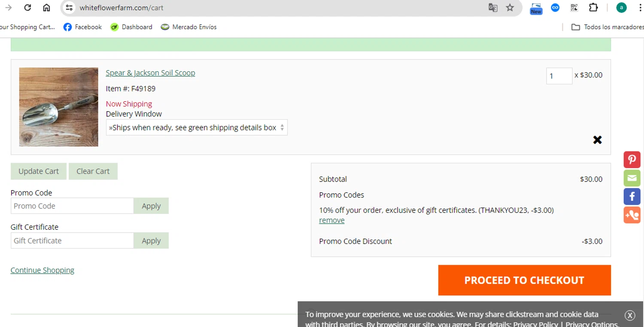Dismiss the cookie notice banner
This screenshot has width=644, height=327.
(629, 315)
